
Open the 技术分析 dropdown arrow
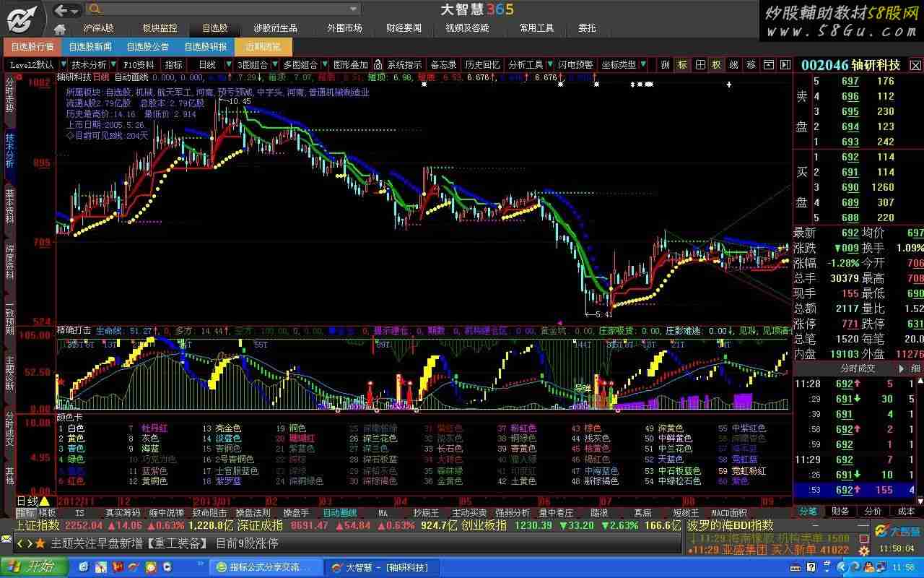(x=113, y=64)
